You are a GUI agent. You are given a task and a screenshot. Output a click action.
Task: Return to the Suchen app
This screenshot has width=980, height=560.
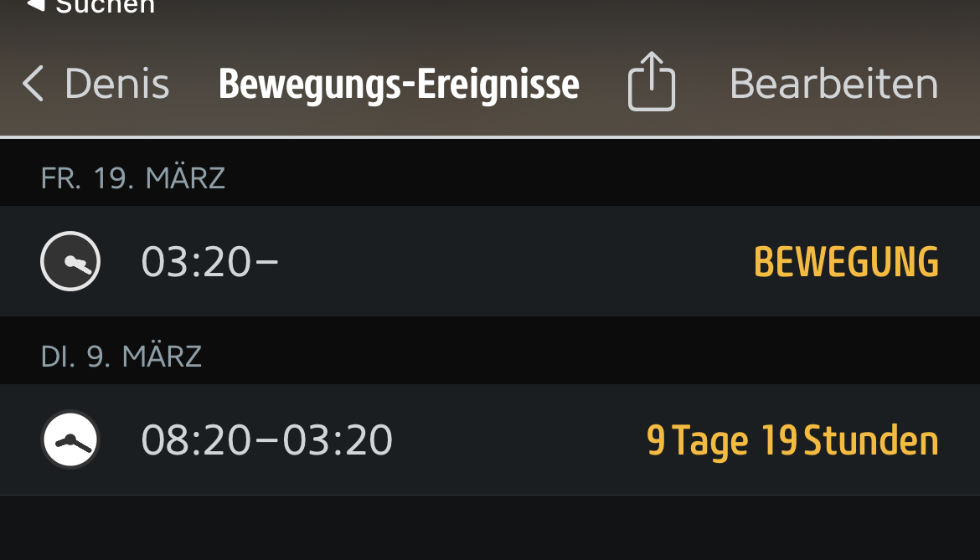click(x=105, y=6)
